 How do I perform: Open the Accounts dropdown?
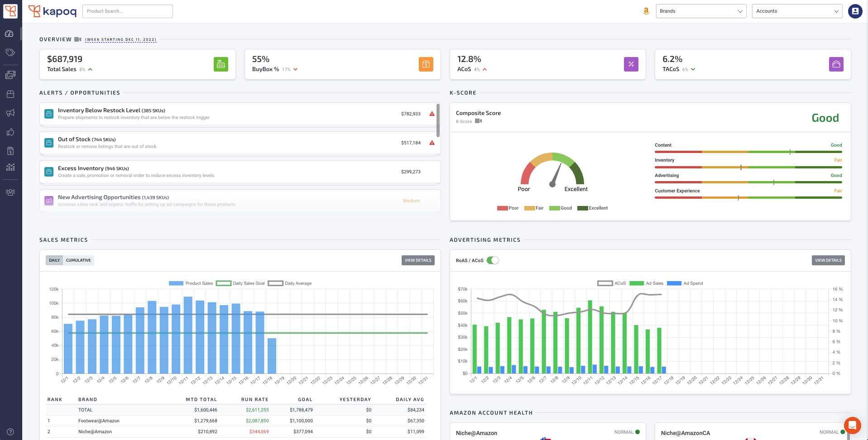pos(797,11)
